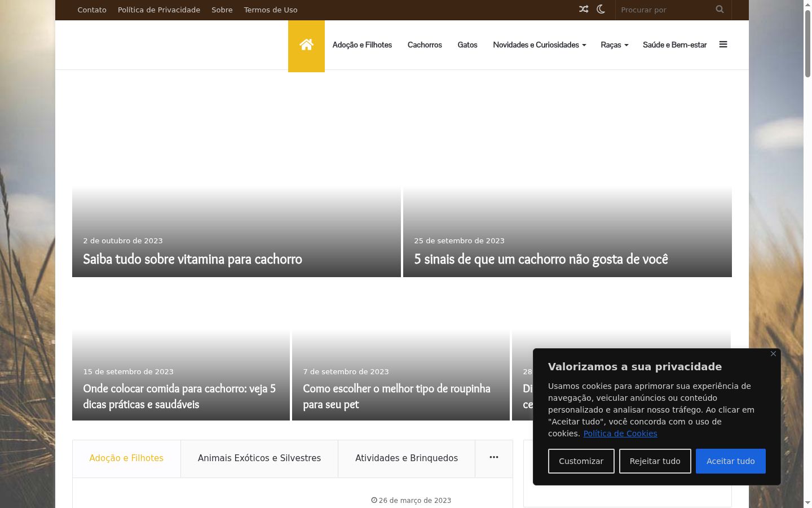The image size is (812, 508).
Task: Expand the Raças dropdown menu
Action: tap(614, 45)
